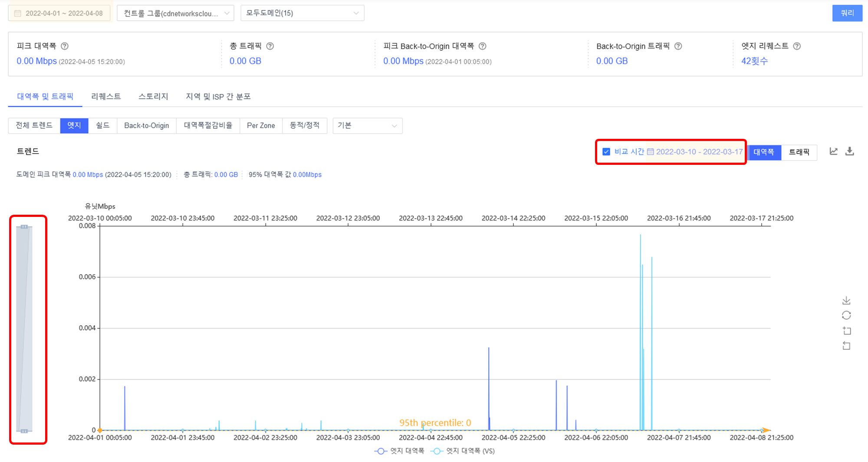The width and height of the screenshot is (868, 462).
Task: Click the area zoom icon right of chart
Action: pos(846,331)
